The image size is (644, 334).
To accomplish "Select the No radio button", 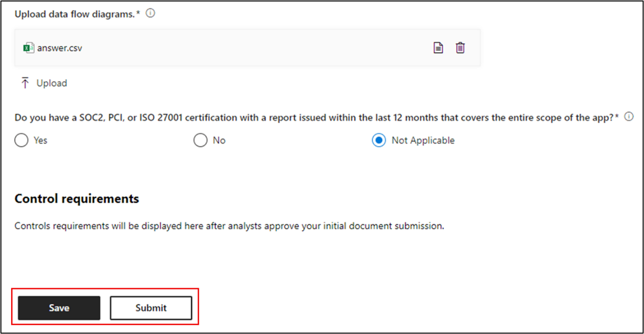I will (200, 140).
